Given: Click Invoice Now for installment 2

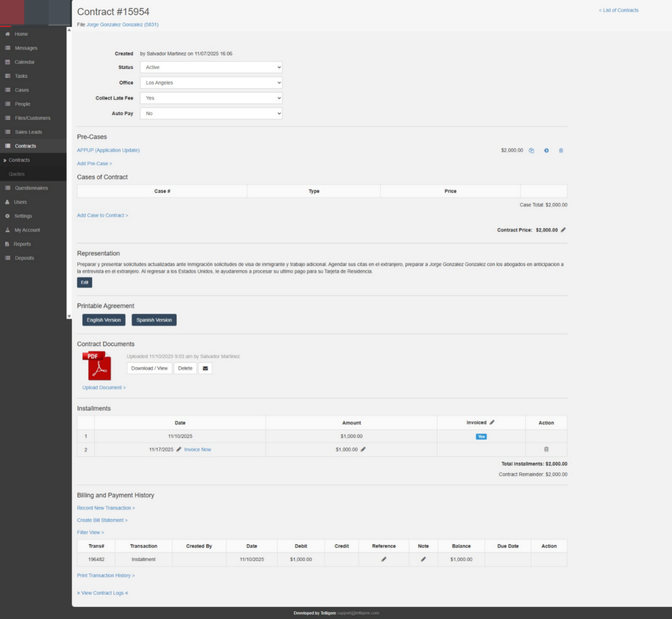Looking at the screenshot, I should tap(198, 449).
